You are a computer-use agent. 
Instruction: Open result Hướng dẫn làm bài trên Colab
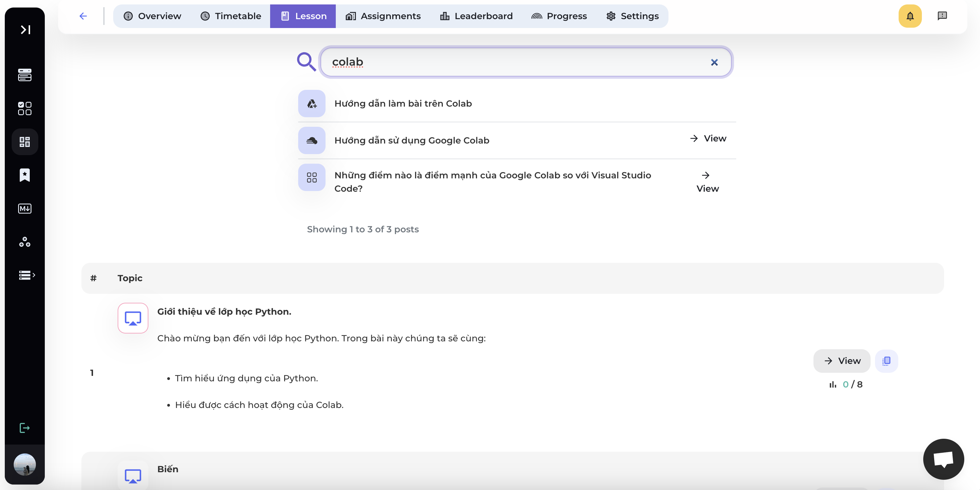403,104
